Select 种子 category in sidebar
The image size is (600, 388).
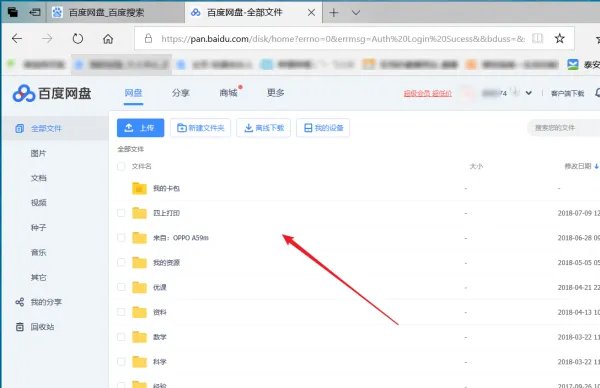[38, 228]
